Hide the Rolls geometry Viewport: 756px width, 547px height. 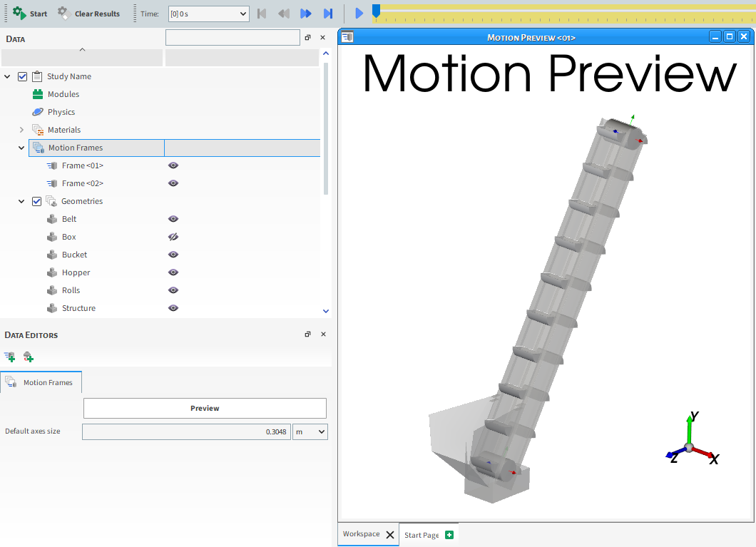(173, 290)
